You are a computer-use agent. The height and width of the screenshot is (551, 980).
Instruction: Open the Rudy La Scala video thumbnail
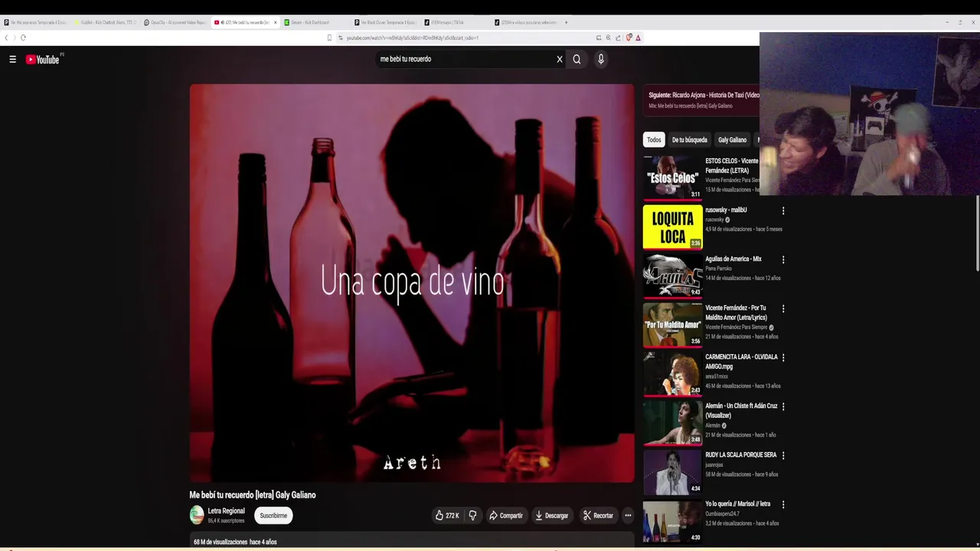(x=672, y=471)
